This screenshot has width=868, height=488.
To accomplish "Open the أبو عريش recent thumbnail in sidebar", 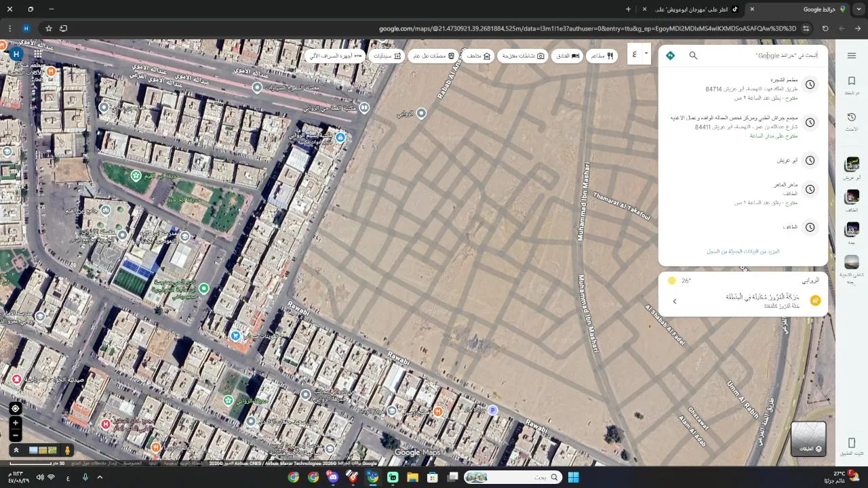I will [x=852, y=164].
